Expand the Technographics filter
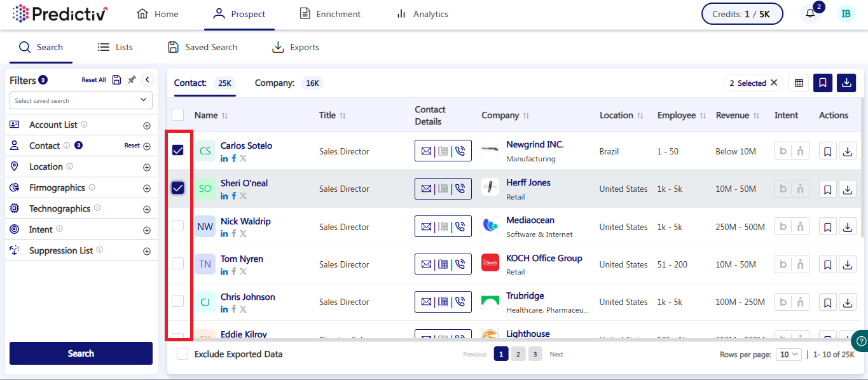Screen dimensions: 868x380 [147, 210]
